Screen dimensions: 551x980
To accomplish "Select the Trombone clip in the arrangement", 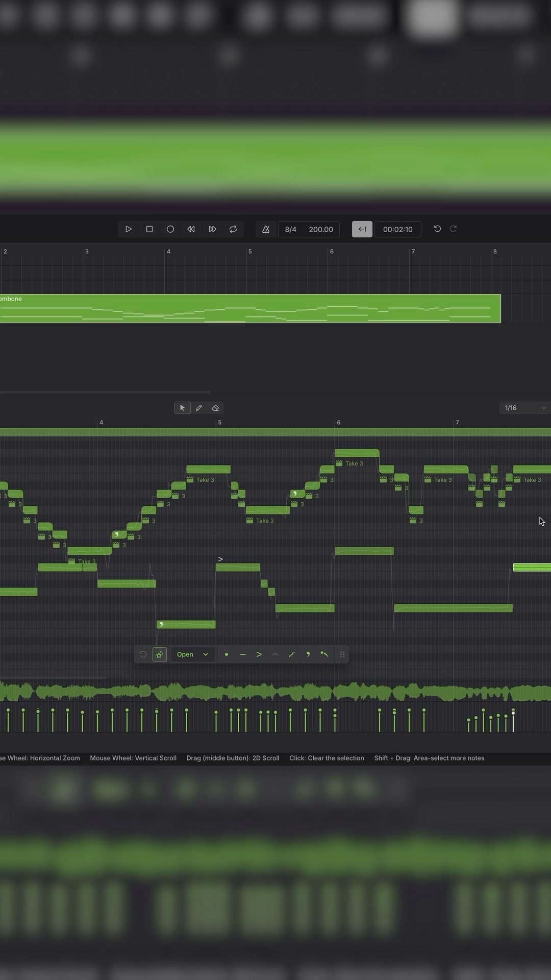I will click(x=250, y=308).
